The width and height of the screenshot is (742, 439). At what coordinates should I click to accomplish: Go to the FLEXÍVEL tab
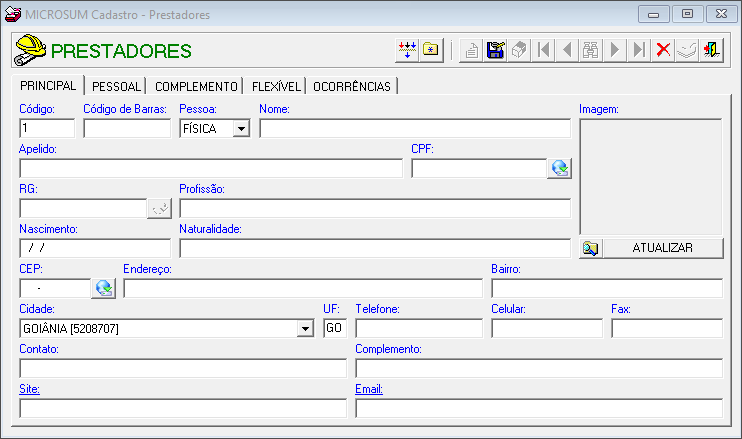point(275,86)
